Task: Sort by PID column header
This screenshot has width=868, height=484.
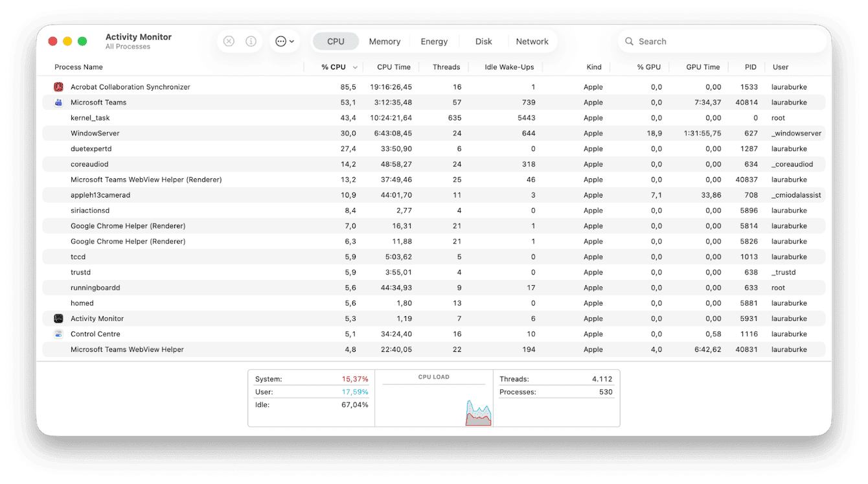Action: click(x=751, y=67)
